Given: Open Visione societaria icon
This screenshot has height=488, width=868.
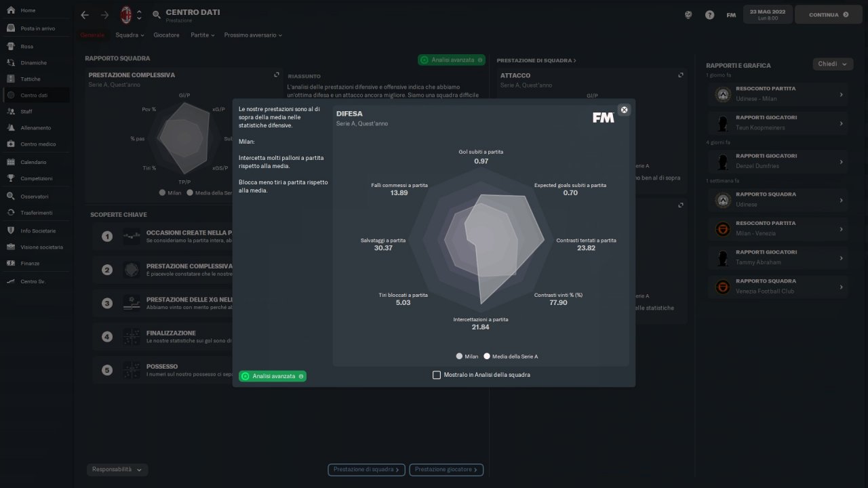Looking at the screenshot, I should pyautogui.click(x=11, y=247).
